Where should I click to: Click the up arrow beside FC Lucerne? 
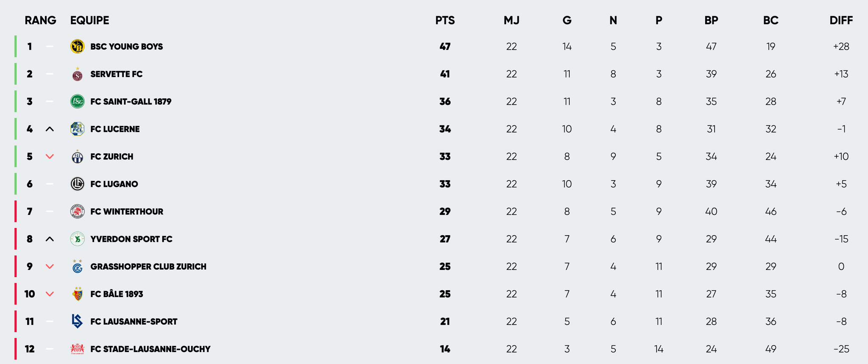tap(50, 129)
